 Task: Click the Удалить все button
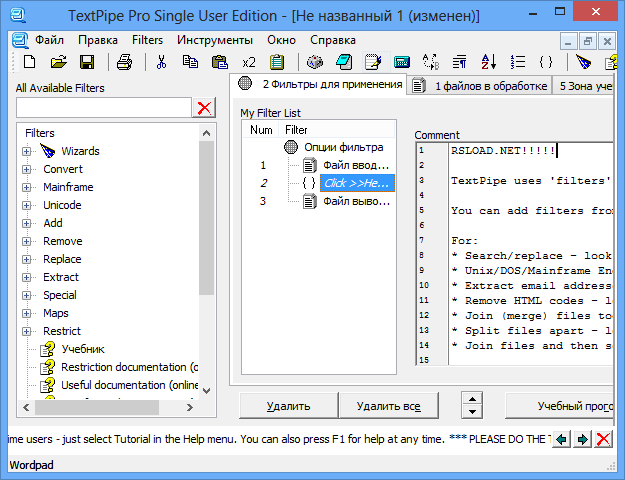[389, 406]
